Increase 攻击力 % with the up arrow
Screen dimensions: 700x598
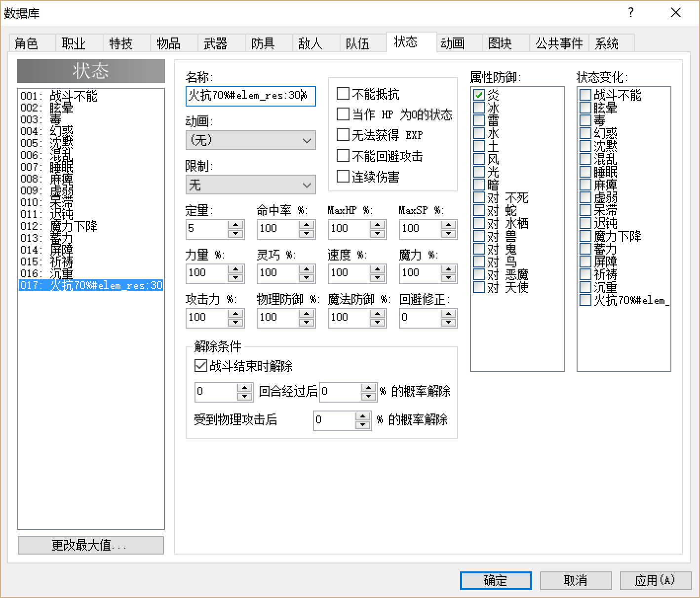235,313
